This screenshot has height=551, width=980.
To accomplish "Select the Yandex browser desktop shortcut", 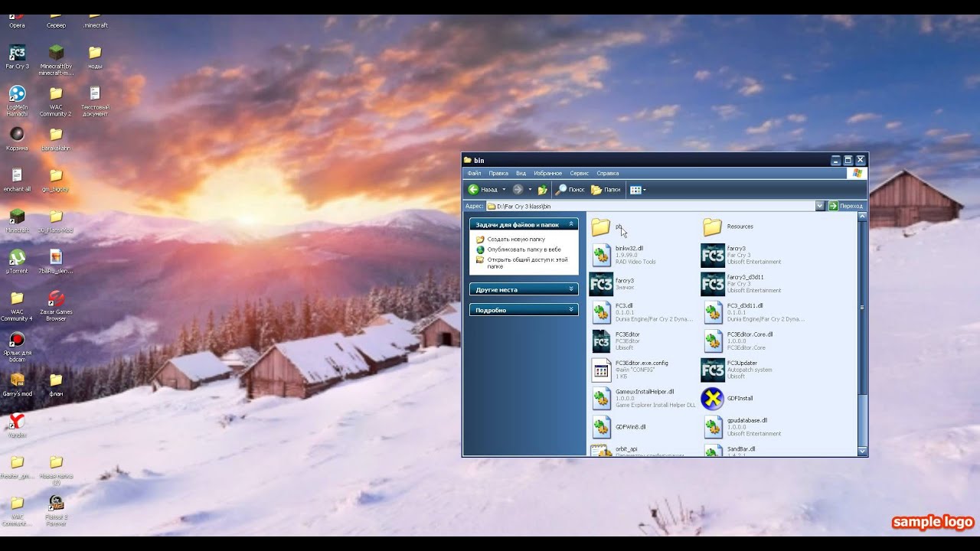I will tap(17, 425).
